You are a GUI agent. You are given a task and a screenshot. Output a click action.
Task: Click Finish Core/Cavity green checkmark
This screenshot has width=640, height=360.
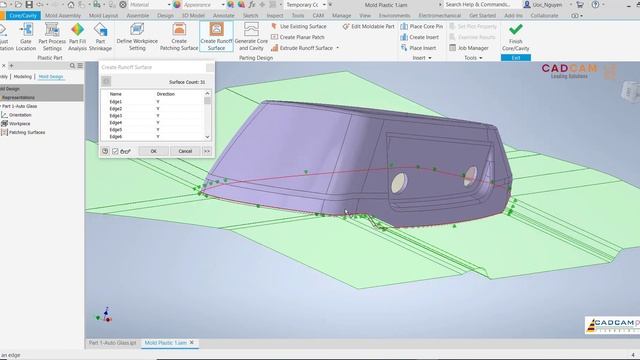pos(516,29)
